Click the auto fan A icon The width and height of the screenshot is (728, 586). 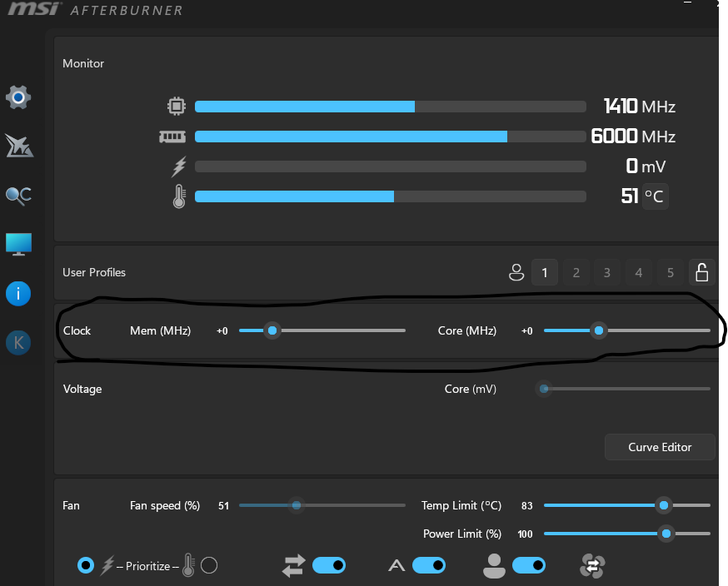click(396, 565)
